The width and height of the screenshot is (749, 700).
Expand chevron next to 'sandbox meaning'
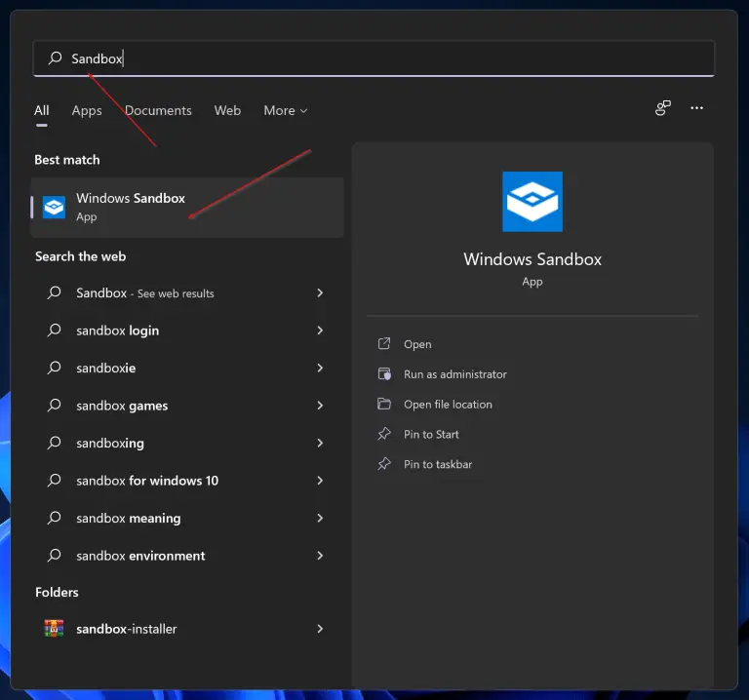click(320, 518)
